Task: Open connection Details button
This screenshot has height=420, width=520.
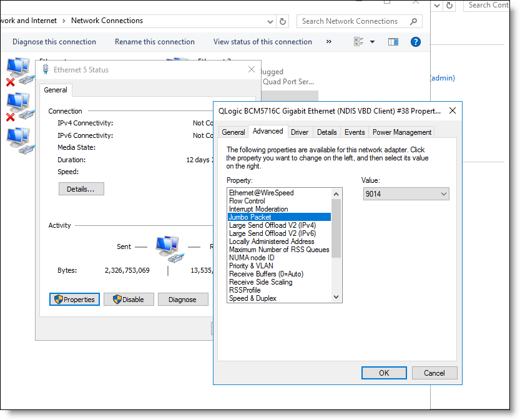Action: click(81, 189)
